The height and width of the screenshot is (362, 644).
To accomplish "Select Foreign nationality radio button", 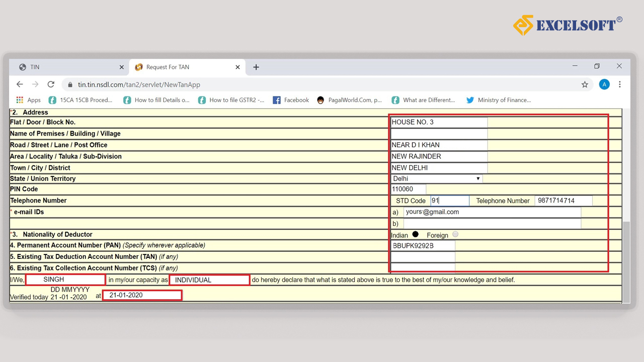I will tap(455, 234).
